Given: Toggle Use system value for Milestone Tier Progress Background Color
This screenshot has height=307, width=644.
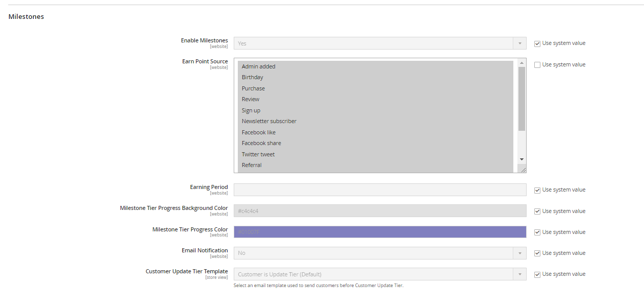Looking at the screenshot, I should 537,211.
